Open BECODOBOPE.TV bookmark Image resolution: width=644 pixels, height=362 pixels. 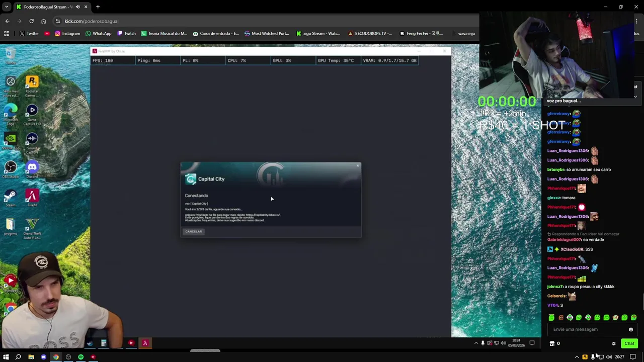(x=370, y=34)
